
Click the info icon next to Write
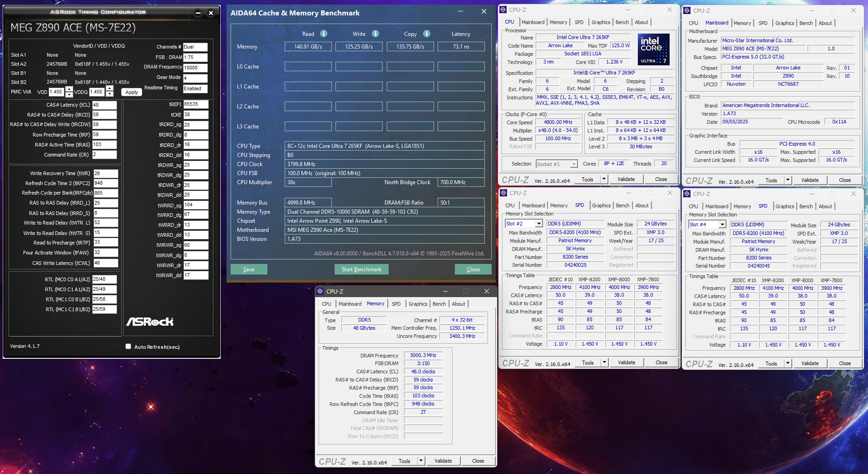coord(375,34)
